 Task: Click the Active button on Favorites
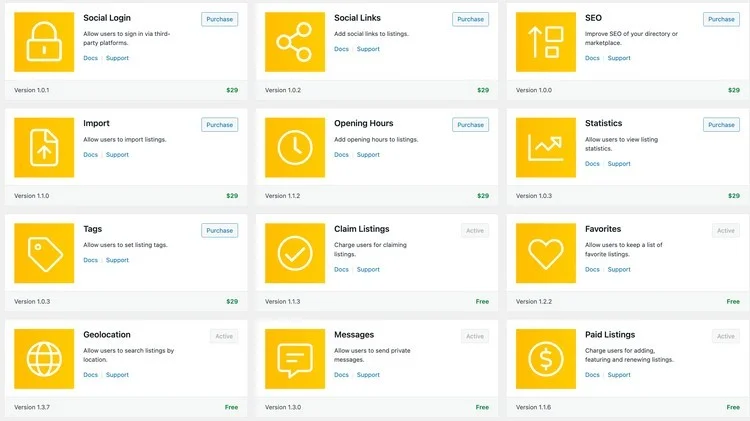(x=725, y=230)
